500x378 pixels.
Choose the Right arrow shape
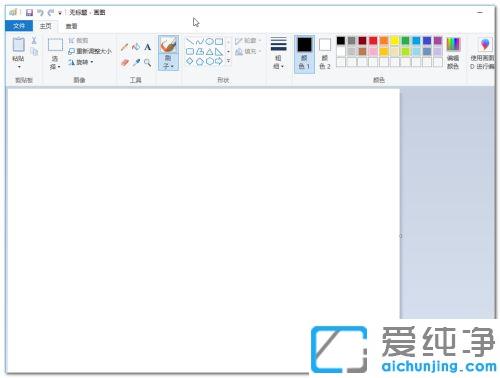[219, 61]
